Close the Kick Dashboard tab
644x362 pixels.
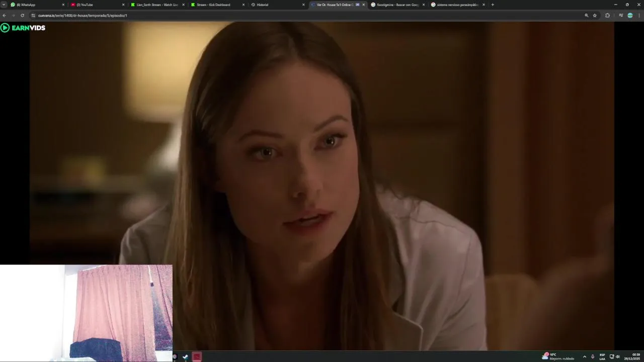click(244, 5)
